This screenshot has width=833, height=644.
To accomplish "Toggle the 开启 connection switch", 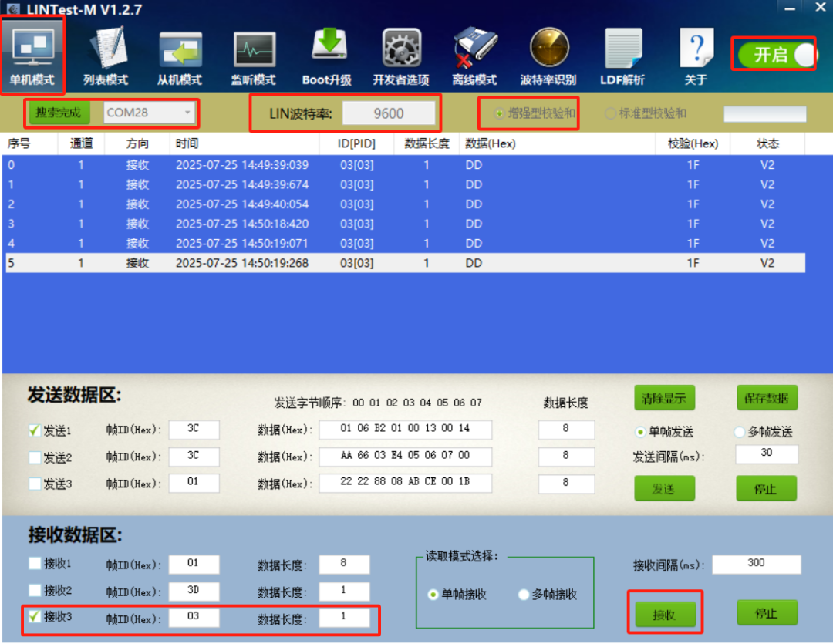I will point(777,55).
